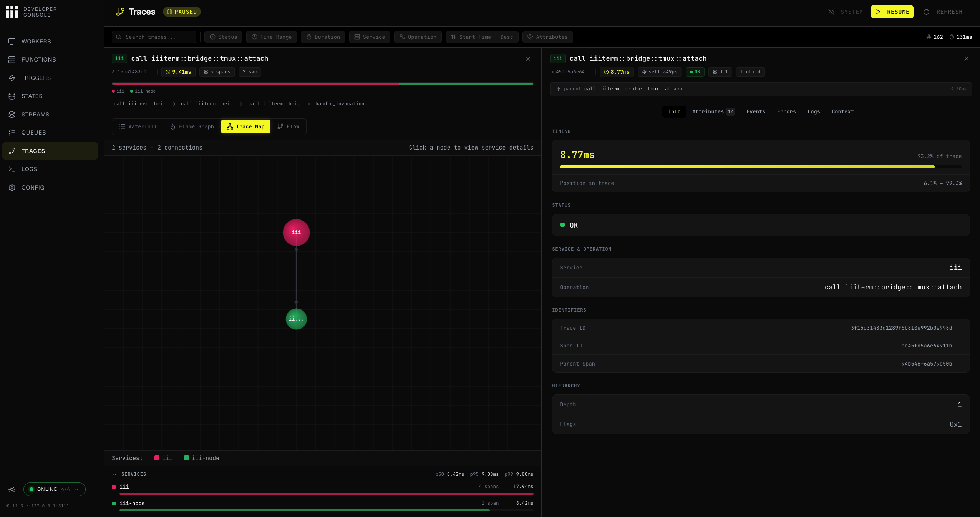Click the Span ID value ae45fd5a6e64911b
This screenshot has width=980, height=517.
click(x=927, y=346)
